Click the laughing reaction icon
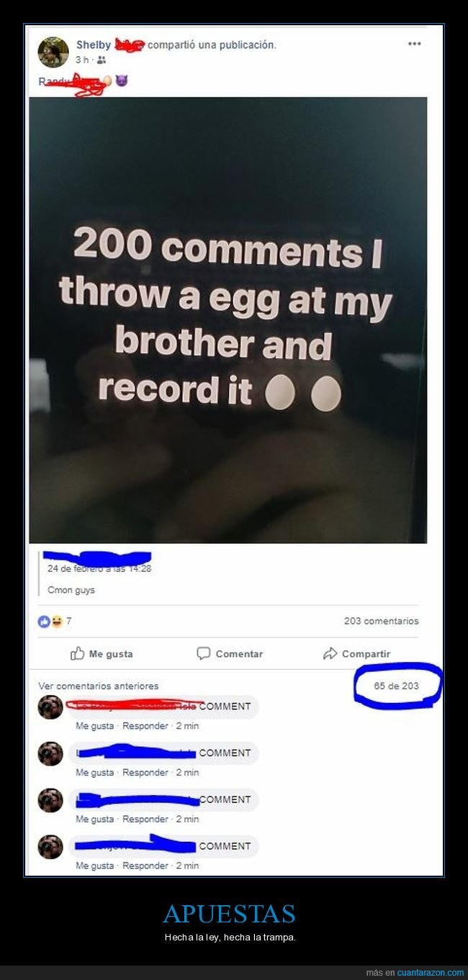 click(56, 622)
